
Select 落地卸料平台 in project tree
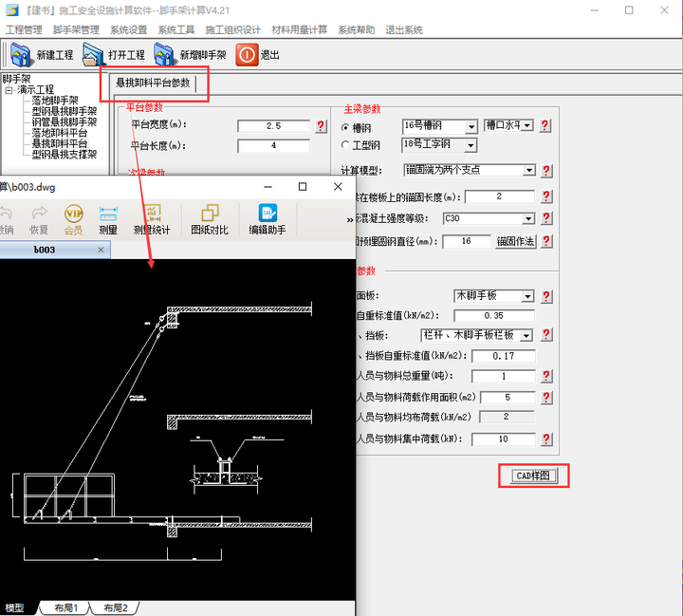pyautogui.click(x=60, y=133)
